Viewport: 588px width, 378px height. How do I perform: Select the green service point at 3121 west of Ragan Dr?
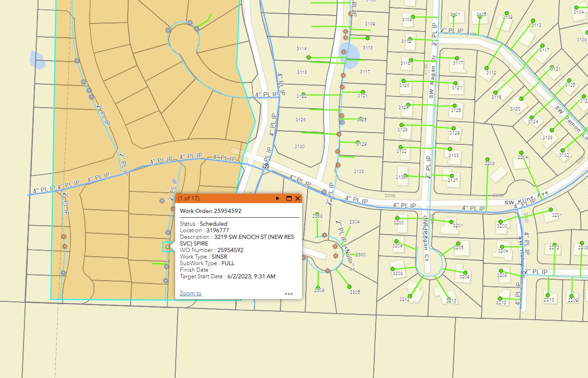(363, 92)
